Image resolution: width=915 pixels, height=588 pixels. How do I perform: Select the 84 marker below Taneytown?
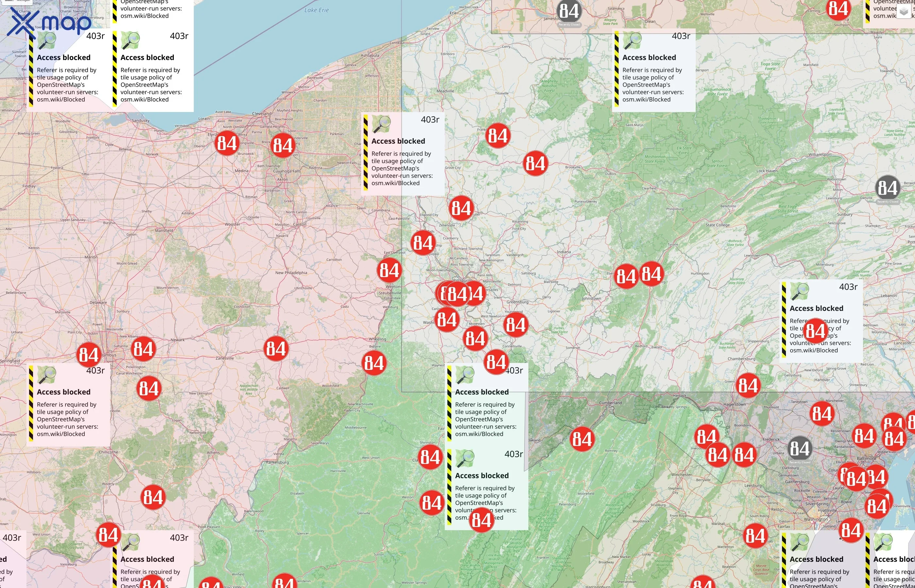coord(822,414)
